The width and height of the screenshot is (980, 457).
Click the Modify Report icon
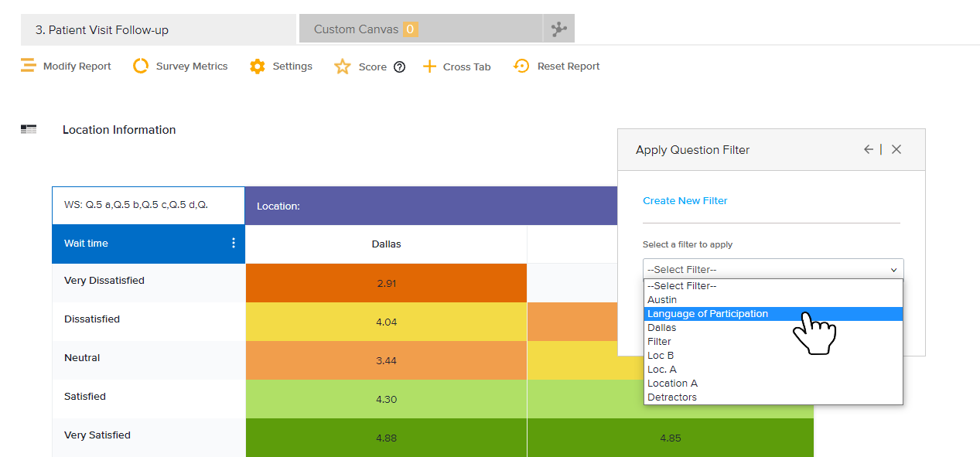pyautogui.click(x=29, y=66)
